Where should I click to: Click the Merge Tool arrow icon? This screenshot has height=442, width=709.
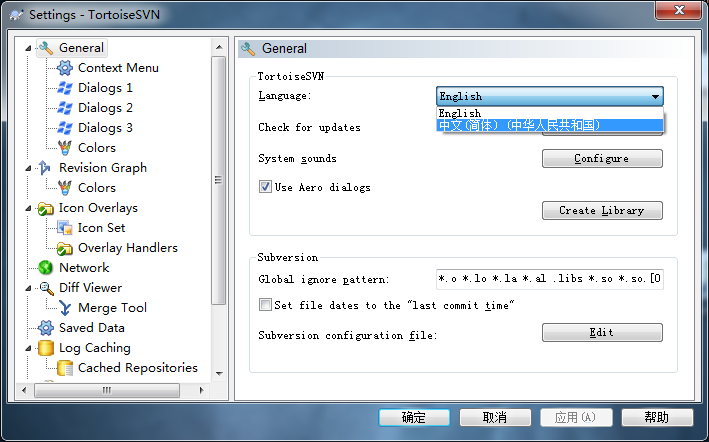[65, 308]
